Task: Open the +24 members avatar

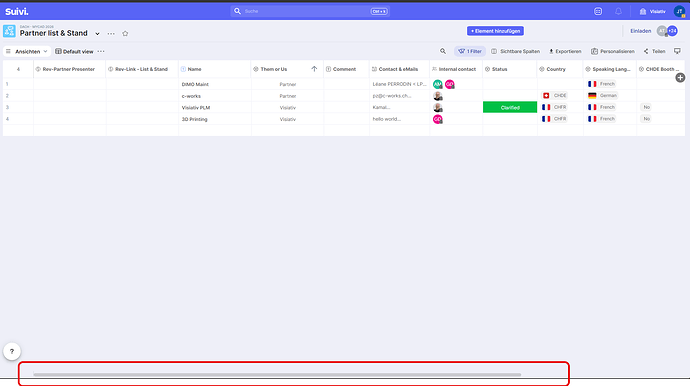Action: (x=672, y=31)
